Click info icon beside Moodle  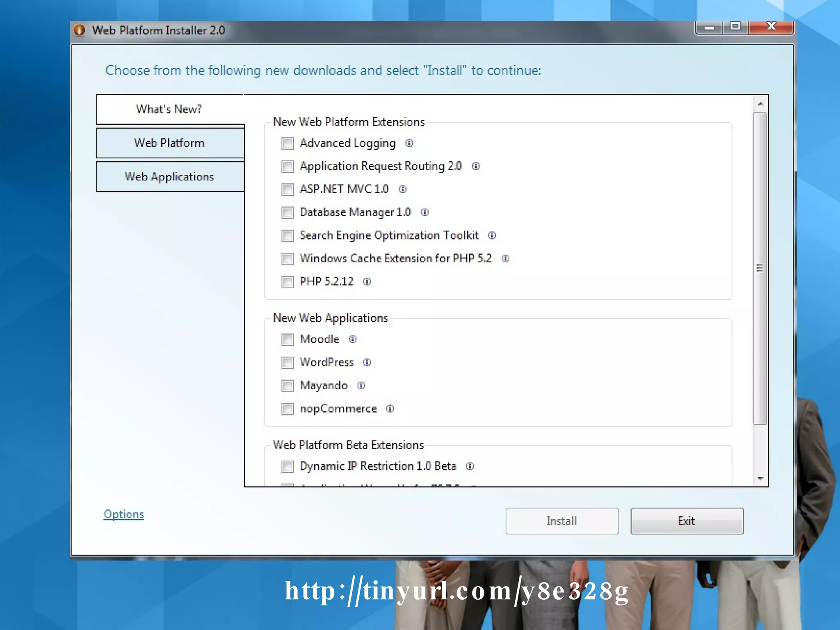coord(352,339)
